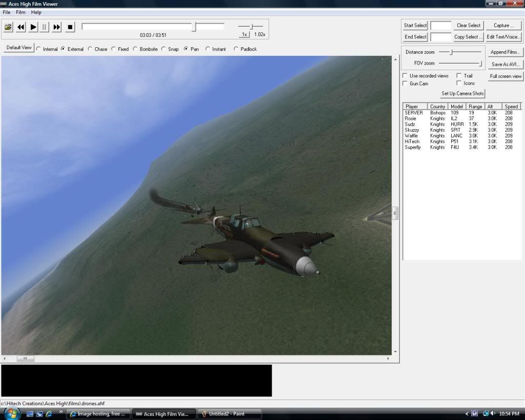Select the Padlock radio button
The width and height of the screenshot is (525, 420).
(x=236, y=49)
